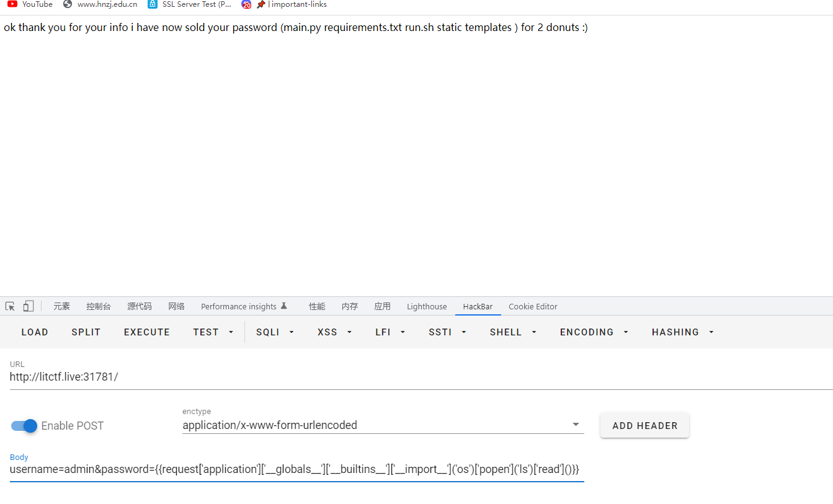Viewport: 833px width, 504px height.
Task: Switch to the 控制台 tab
Action: pos(99,306)
